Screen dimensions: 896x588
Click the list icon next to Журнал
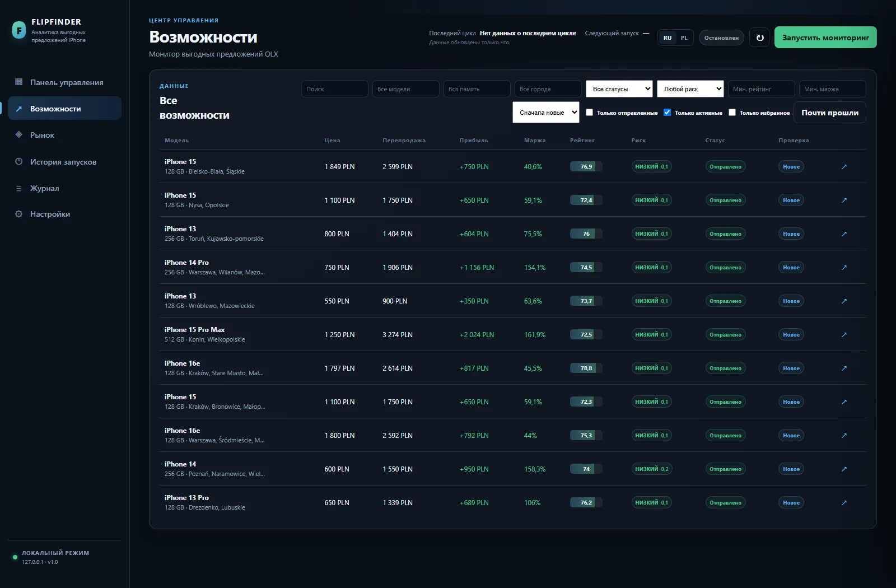pyautogui.click(x=18, y=188)
